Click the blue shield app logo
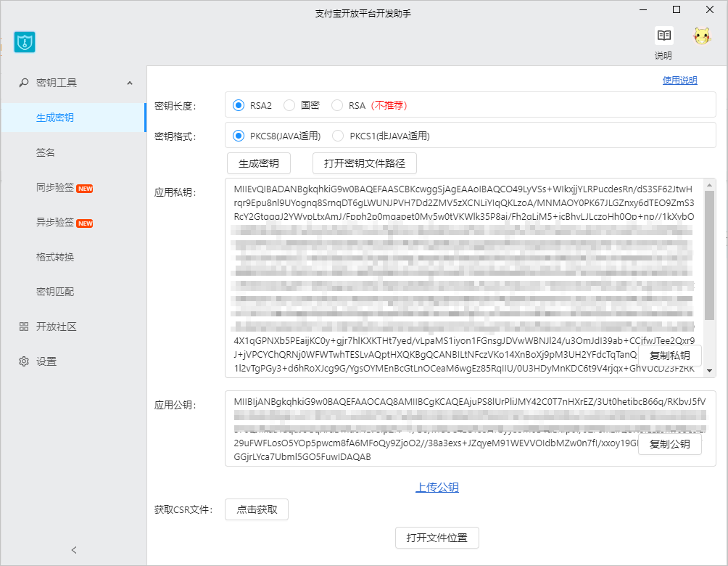728x566 pixels. (x=25, y=42)
